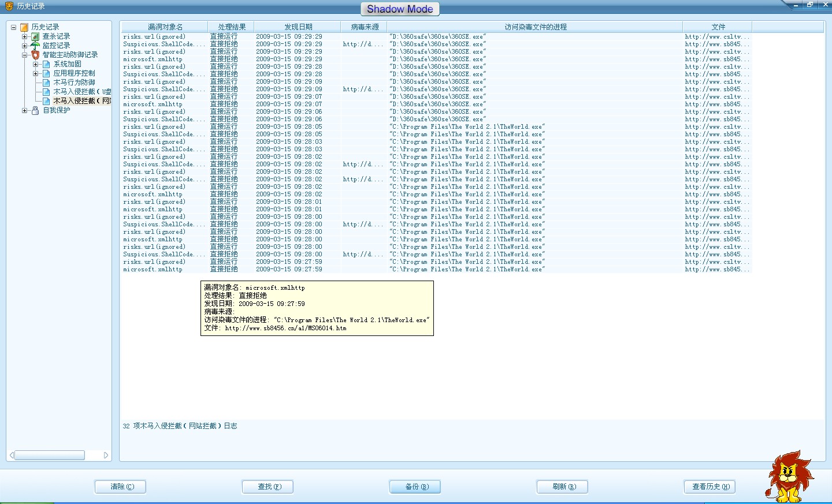Click the 备份(B) button
This screenshot has width=832, height=504.
(x=415, y=487)
